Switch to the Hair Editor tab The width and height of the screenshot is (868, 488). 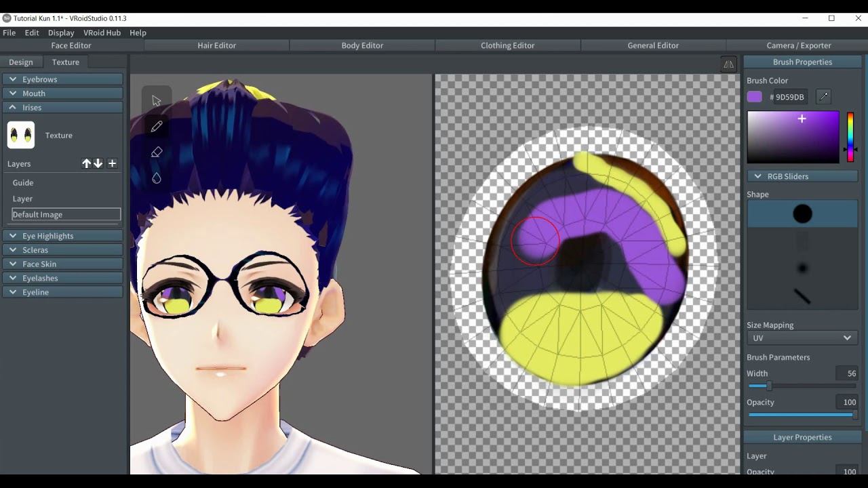[216, 45]
